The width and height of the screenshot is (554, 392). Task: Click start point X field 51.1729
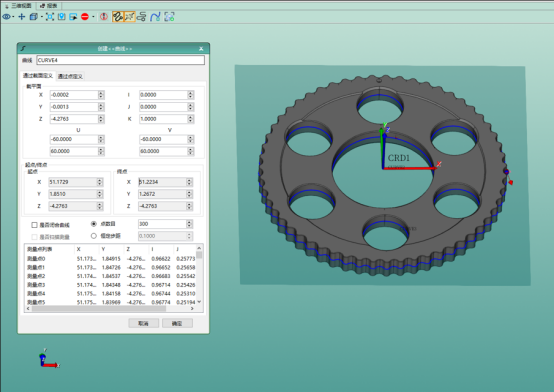tap(72, 182)
